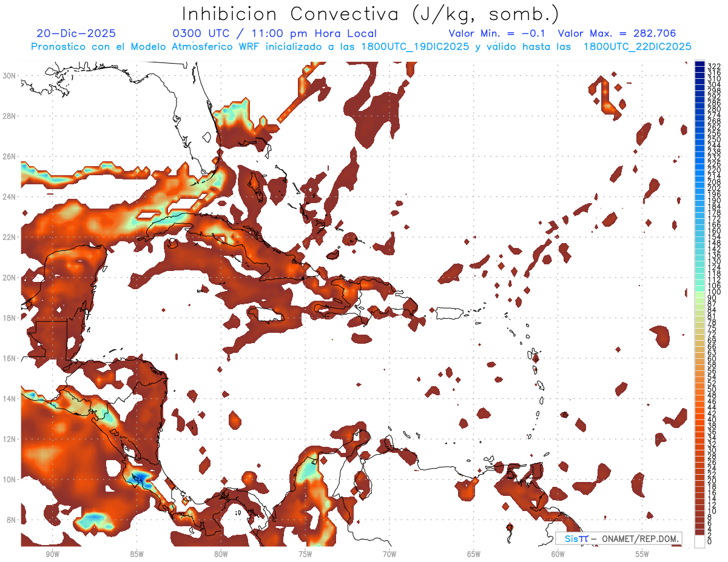Click the 85W longitude label
728x562 pixels.
(x=136, y=554)
